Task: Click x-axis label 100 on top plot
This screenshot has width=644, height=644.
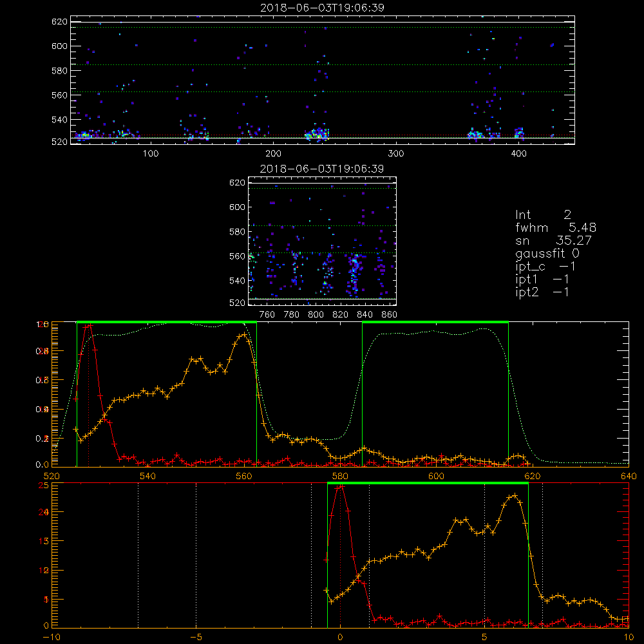Action: 150,154
